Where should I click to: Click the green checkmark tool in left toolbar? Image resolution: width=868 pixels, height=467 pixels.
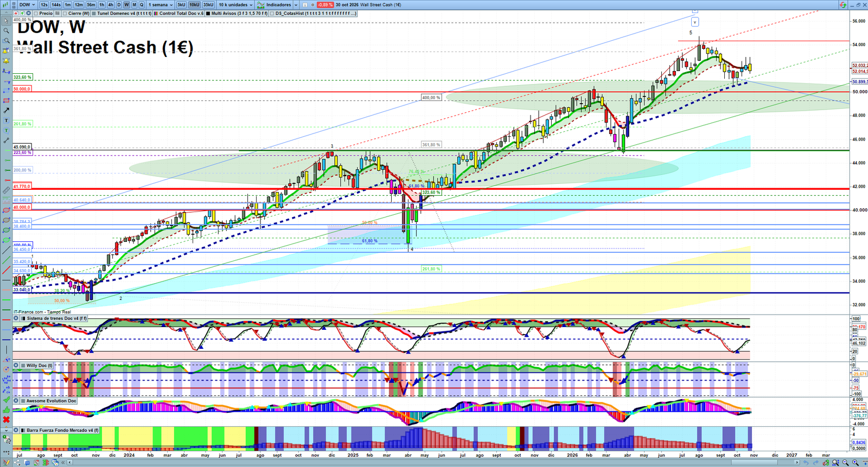click(6, 400)
